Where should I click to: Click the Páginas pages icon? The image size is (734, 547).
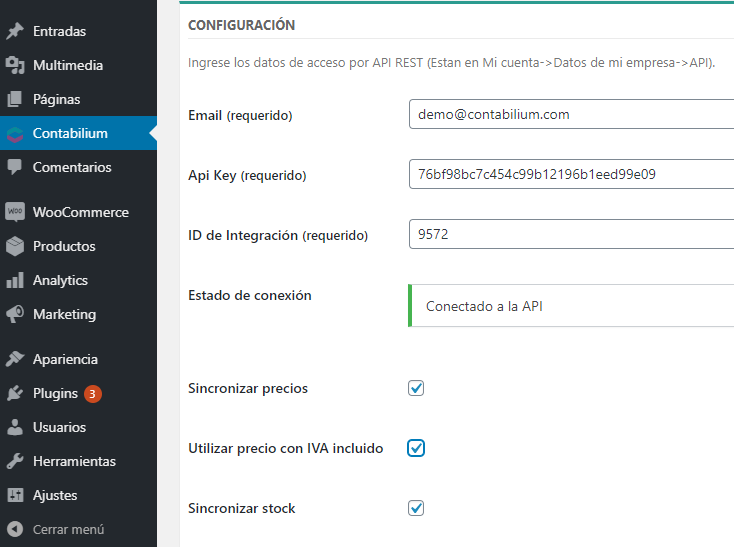(15, 99)
